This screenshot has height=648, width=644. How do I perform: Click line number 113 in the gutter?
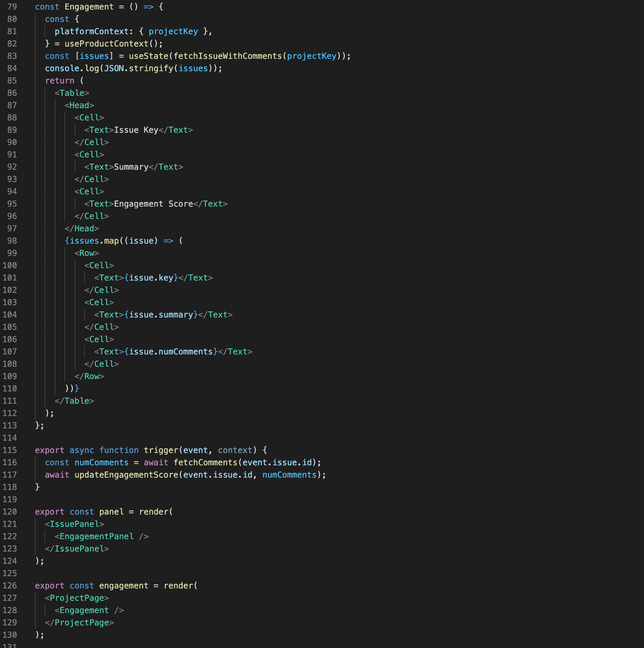pos(10,426)
